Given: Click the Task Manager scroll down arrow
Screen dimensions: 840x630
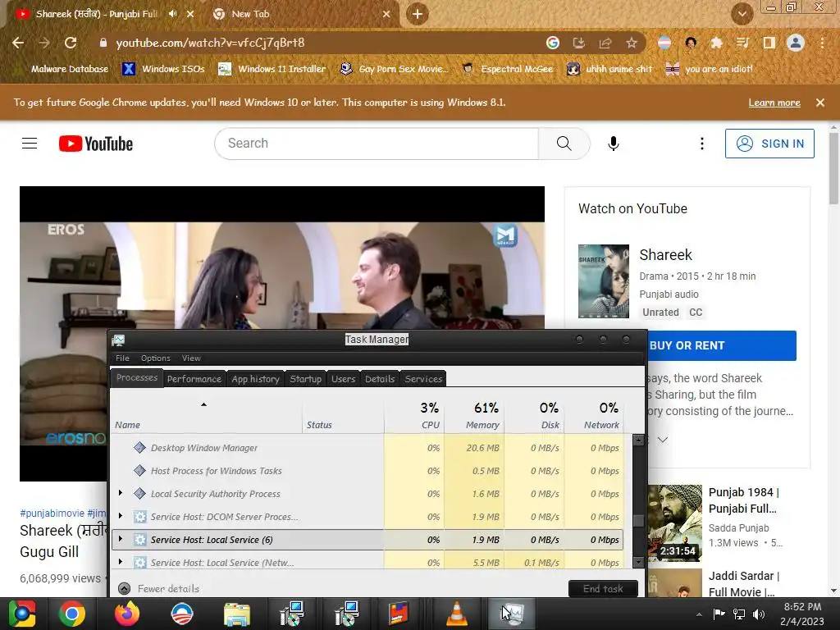Looking at the screenshot, I should click(638, 562).
